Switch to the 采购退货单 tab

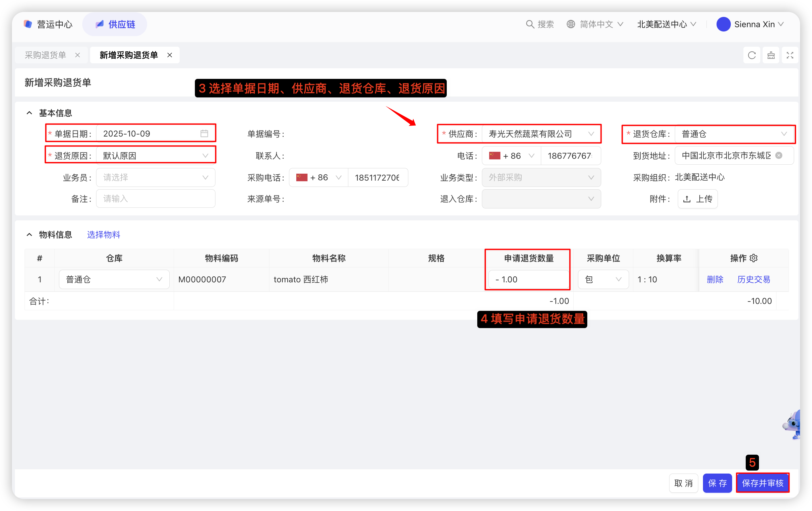coord(45,55)
